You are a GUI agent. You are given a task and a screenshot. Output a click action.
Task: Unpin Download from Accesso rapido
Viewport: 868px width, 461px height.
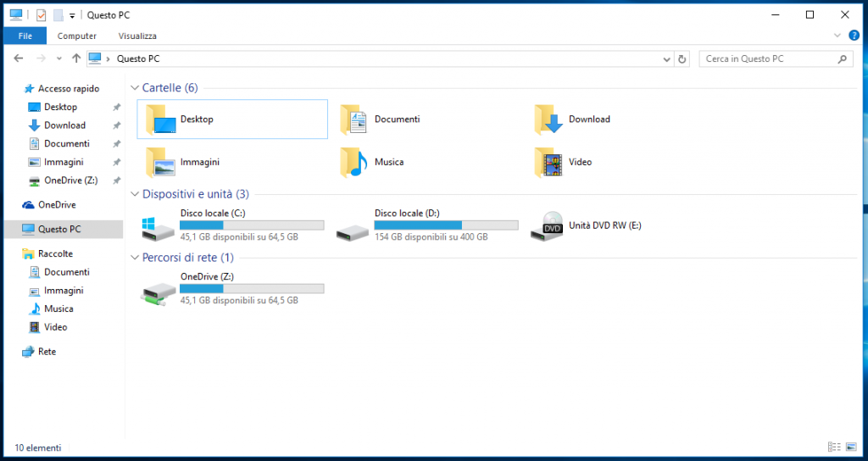[116, 125]
